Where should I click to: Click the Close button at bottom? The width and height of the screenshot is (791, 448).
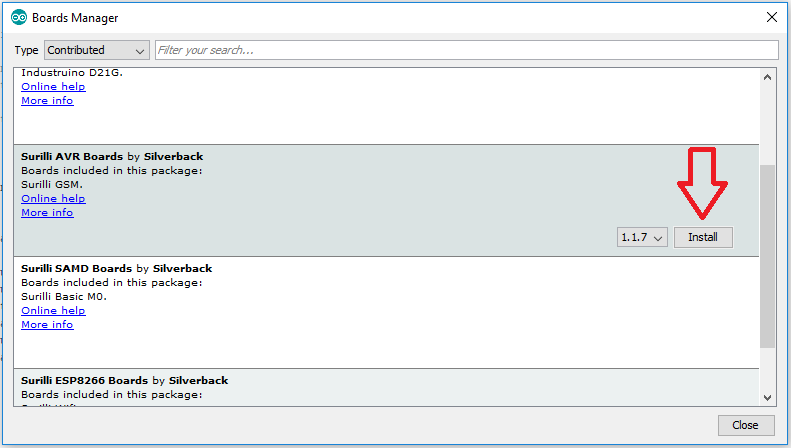746,425
